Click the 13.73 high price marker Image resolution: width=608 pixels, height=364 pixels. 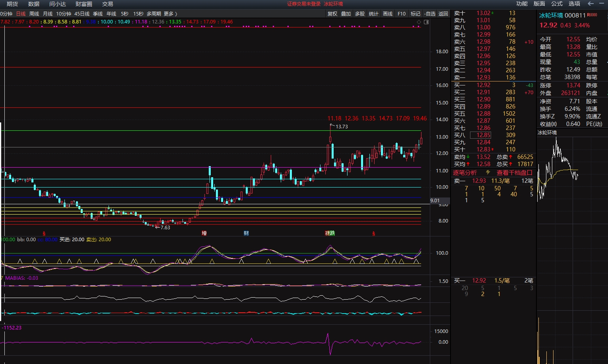pos(341,127)
